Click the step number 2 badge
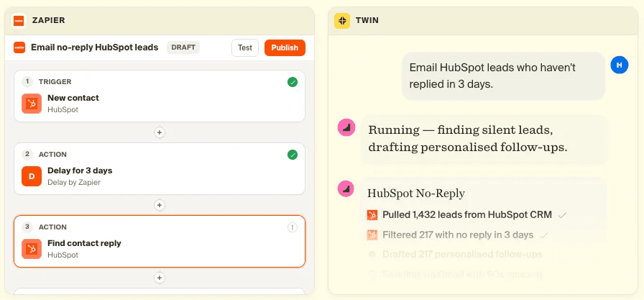This screenshot has width=644, height=300. pyautogui.click(x=27, y=155)
